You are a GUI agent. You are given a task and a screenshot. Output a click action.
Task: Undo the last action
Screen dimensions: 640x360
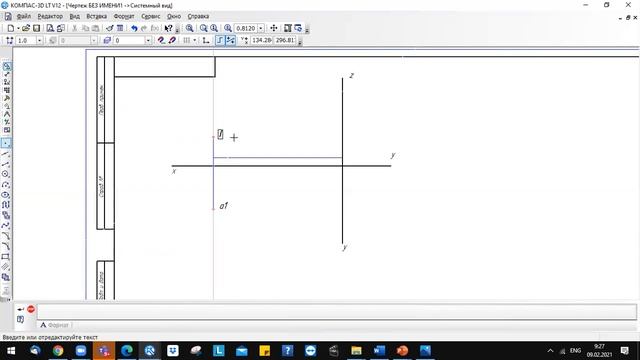click(134, 28)
